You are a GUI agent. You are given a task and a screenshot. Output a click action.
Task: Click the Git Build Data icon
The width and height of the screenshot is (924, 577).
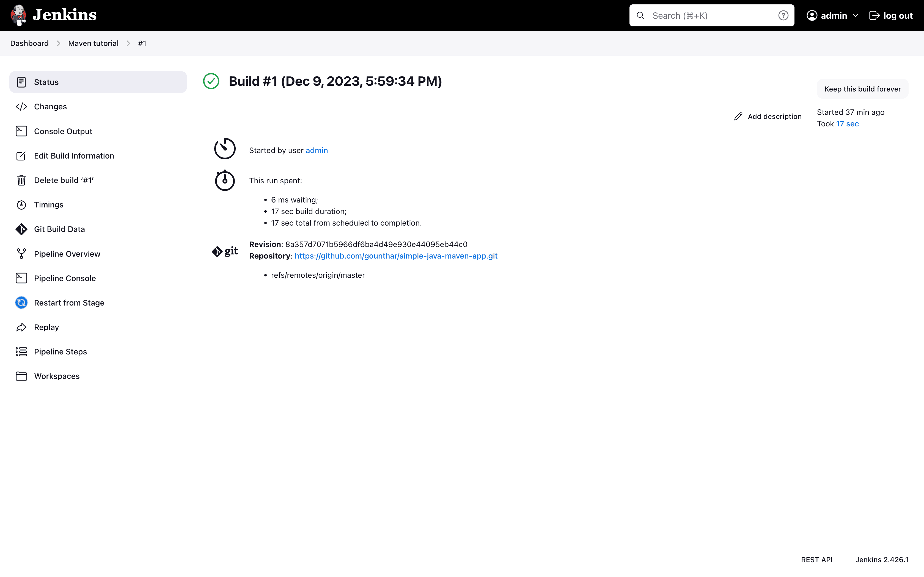(x=21, y=229)
